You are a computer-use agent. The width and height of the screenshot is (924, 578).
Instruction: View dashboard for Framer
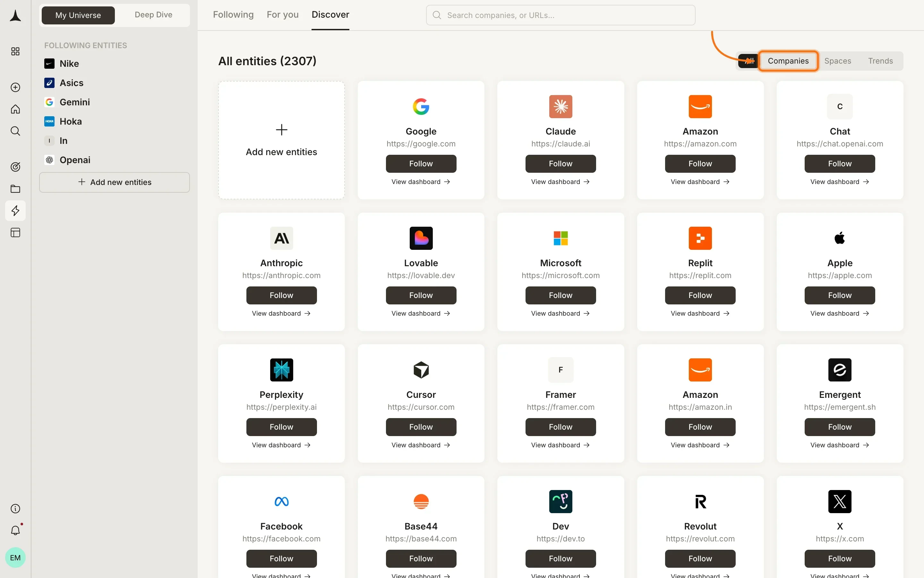pyautogui.click(x=560, y=445)
